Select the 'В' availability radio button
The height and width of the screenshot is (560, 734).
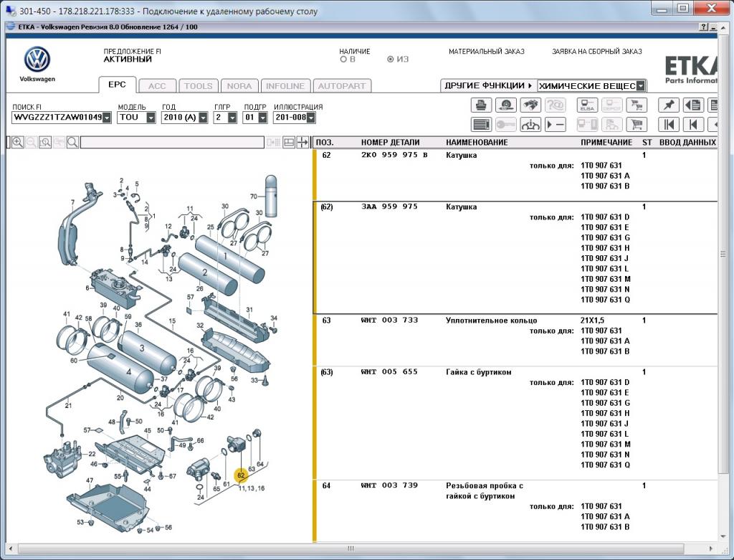[x=343, y=60]
